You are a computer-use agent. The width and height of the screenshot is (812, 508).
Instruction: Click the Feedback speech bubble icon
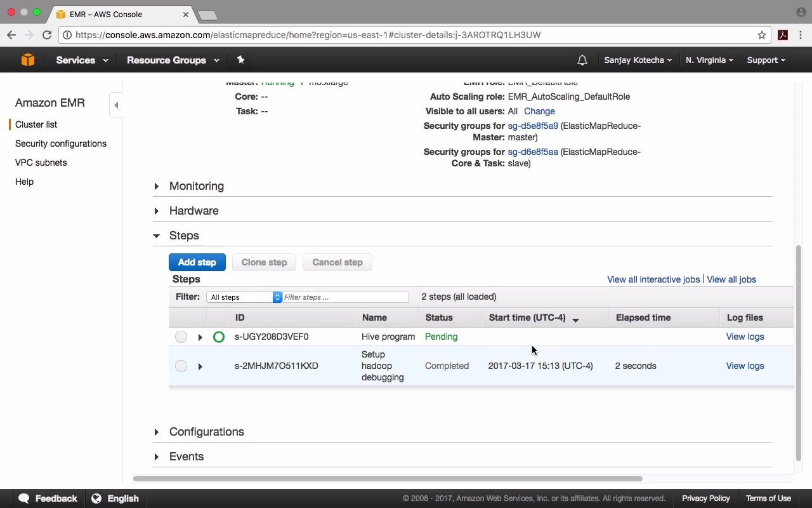pos(24,498)
